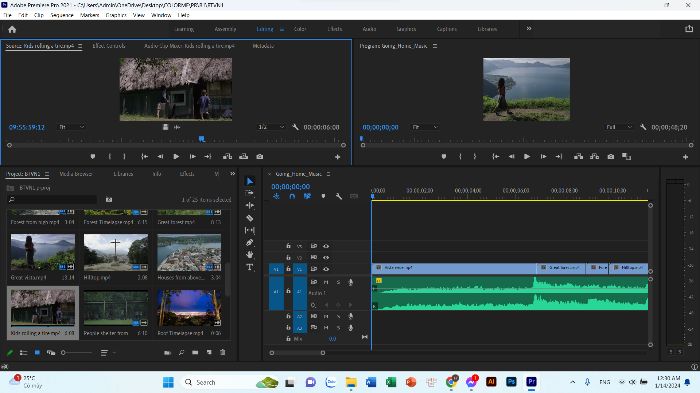Toggle A1 voice-over record microphone

[350, 282]
